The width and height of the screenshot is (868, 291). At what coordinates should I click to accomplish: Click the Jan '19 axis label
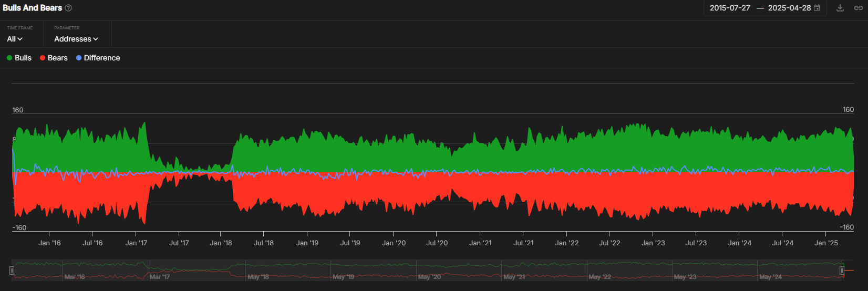(307, 243)
